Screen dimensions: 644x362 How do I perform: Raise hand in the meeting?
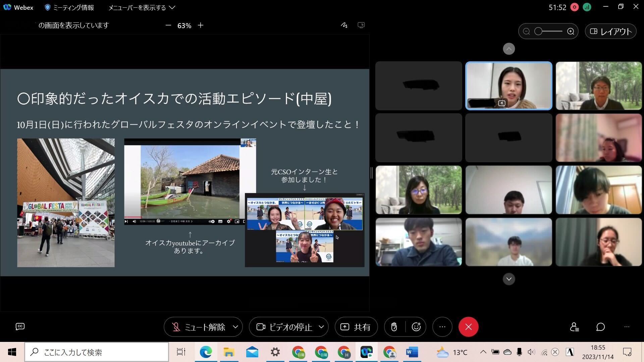point(394,327)
